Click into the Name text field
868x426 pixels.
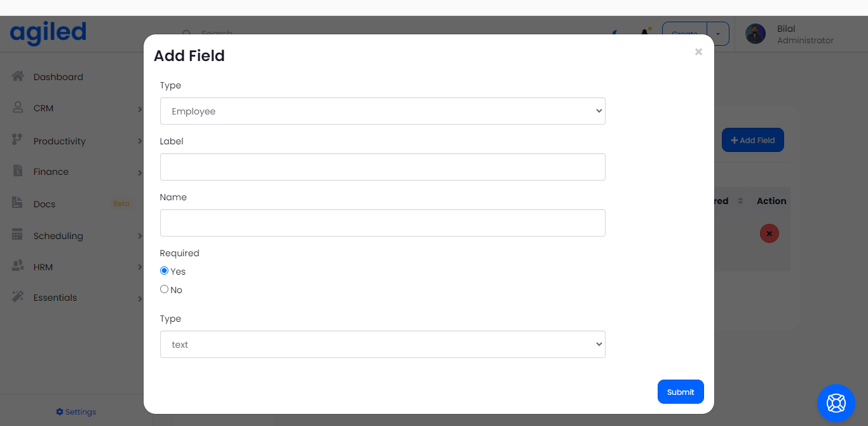coord(383,223)
